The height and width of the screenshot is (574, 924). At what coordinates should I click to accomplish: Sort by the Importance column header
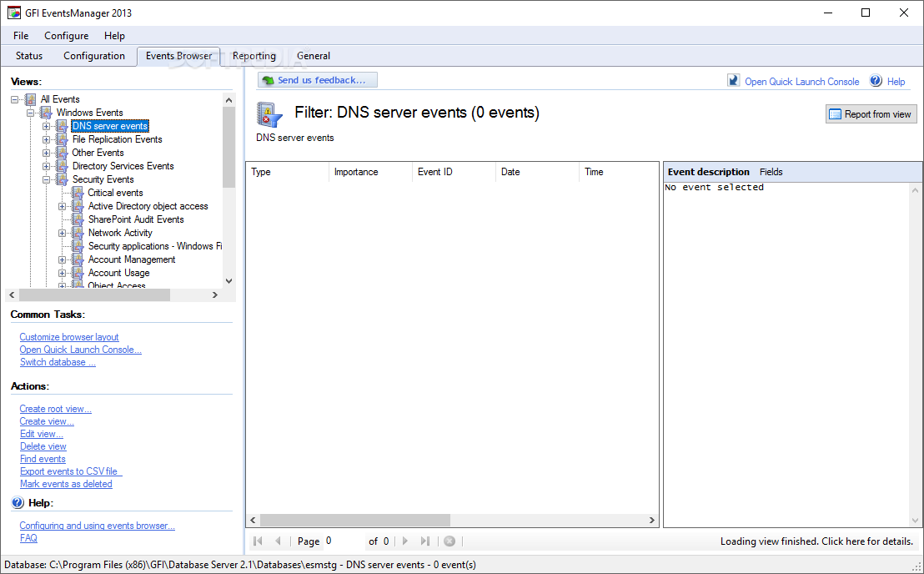[x=370, y=172]
